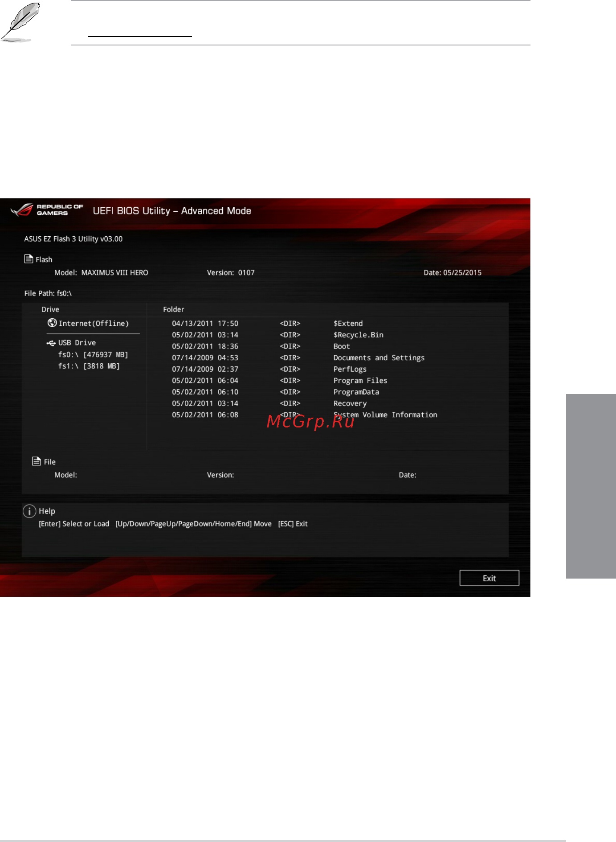Click date 07/14/2009 04:53
Image resolution: width=616 pixels, height=842 pixels.
205,358
